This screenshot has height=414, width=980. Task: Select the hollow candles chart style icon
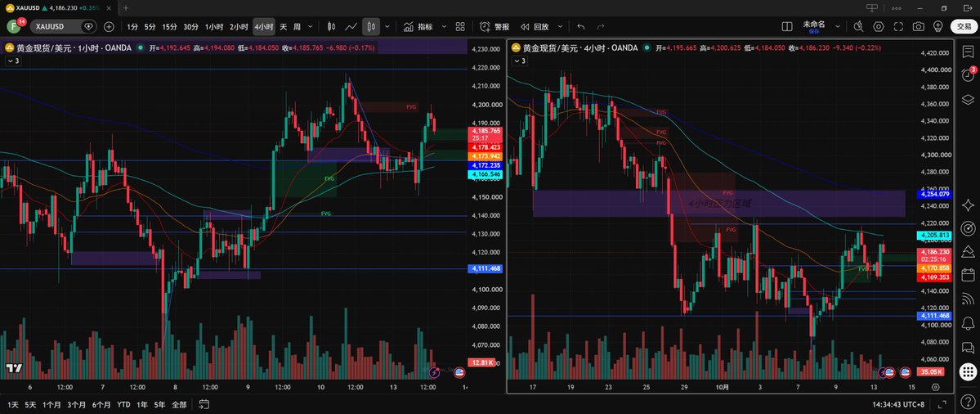point(371,27)
